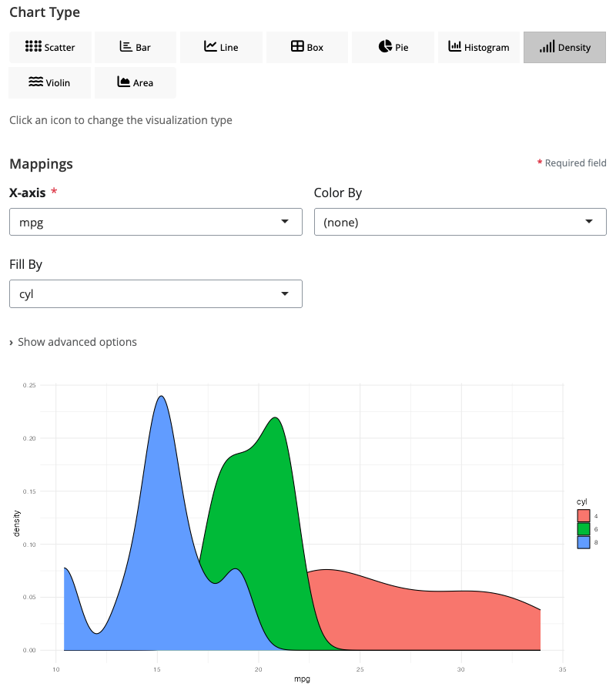This screenshot has height=687, width=616.
Task: Switch to the Violin plot type
Action: tap(50, 82)
